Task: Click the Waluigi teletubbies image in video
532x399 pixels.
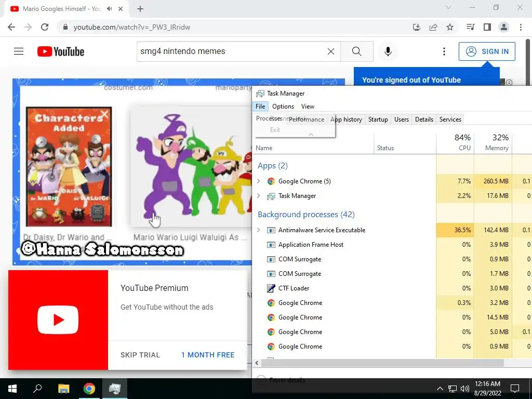Action: (x=191, y=167)
